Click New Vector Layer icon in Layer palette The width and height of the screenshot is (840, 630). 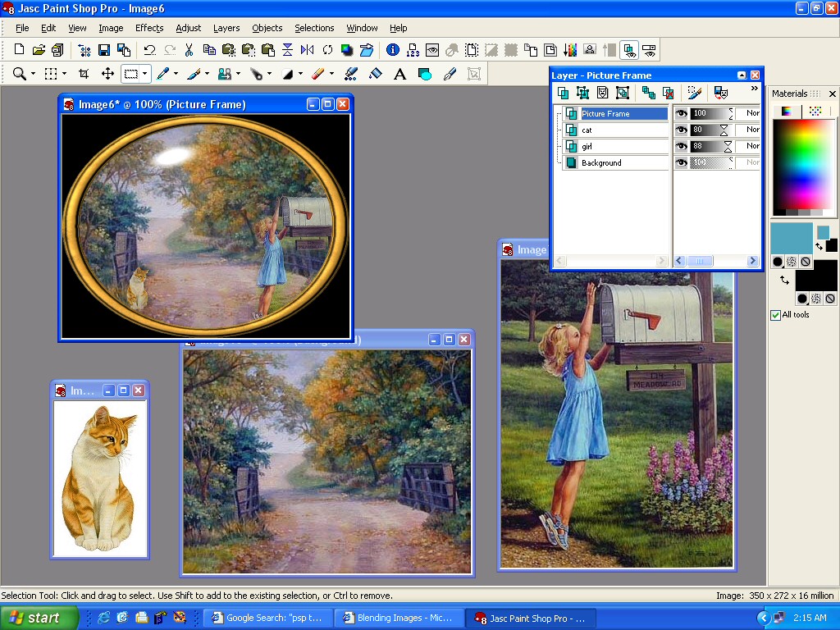582,93
